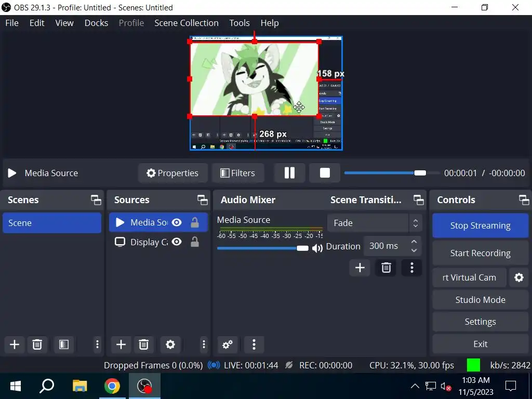Open File Explorer from taskbar
The width and height of the screenshot is (532, 399).
79,386
